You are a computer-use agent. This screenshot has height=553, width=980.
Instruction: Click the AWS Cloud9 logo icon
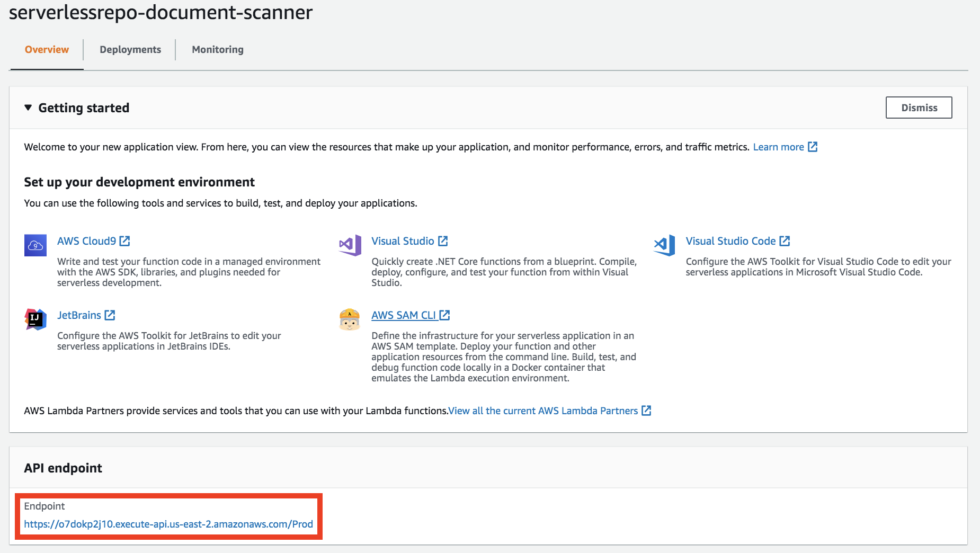tap(35, 245)
